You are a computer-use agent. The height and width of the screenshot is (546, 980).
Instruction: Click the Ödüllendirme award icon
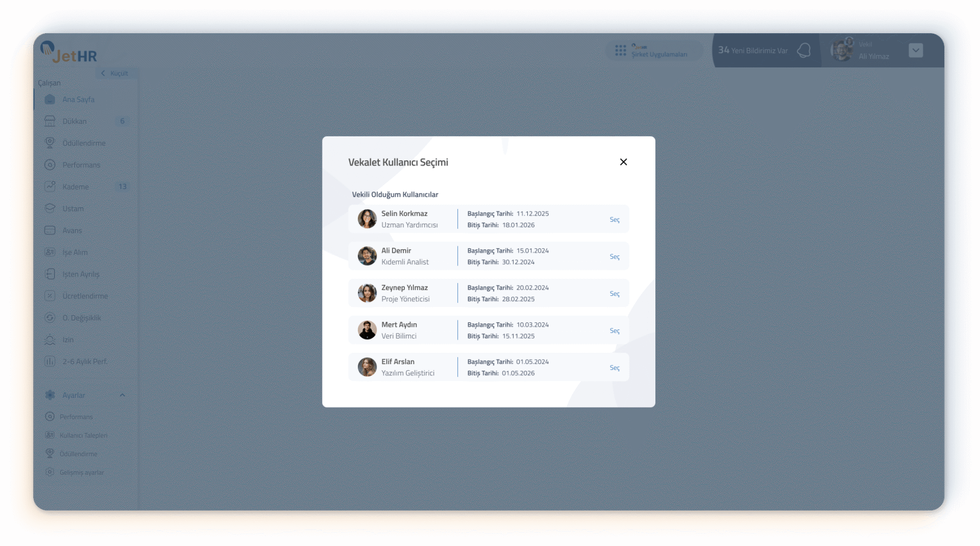click(50, 143)
